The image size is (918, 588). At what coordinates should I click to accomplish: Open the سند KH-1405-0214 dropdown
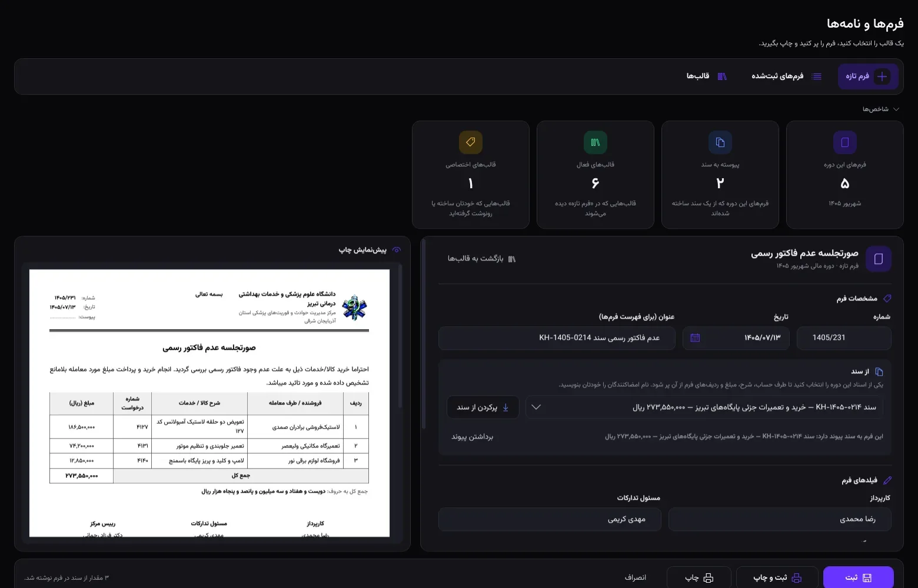[x=704, y=407]
